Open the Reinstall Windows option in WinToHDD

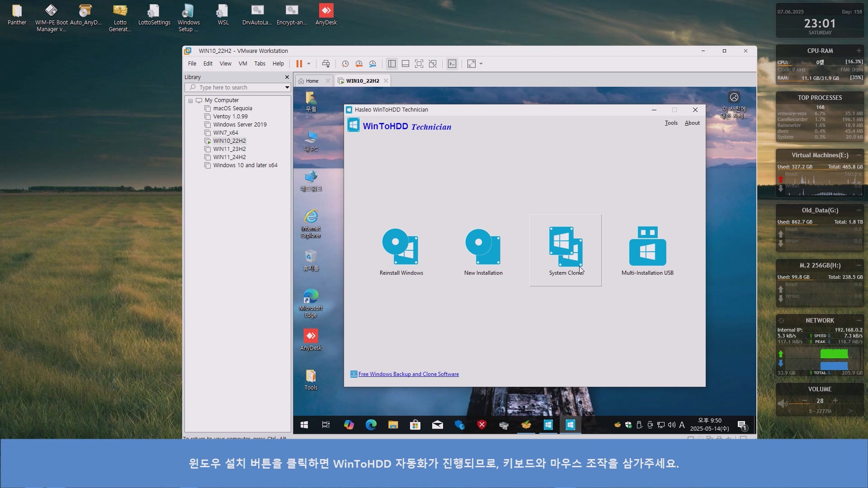tap(401, 251)
